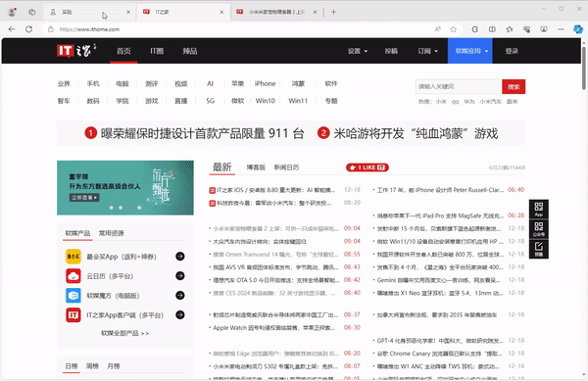Open the Edge profile avatar
Image resolution: width=588 pixels, height=381 pixels.
13,12
